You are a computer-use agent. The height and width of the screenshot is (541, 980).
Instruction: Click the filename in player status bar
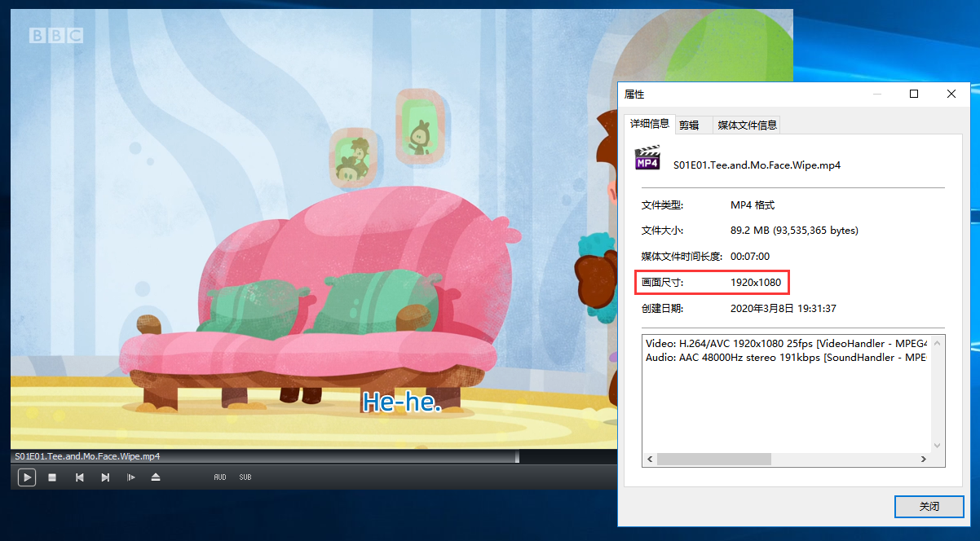(87, 456)
